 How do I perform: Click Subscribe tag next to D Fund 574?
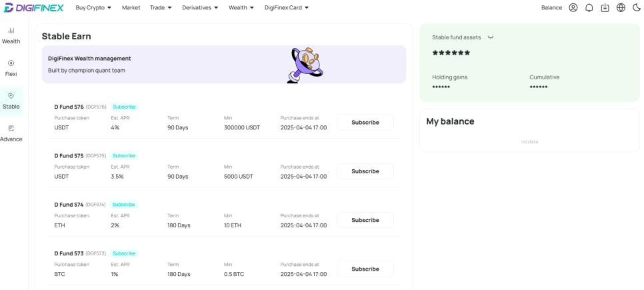123,205
